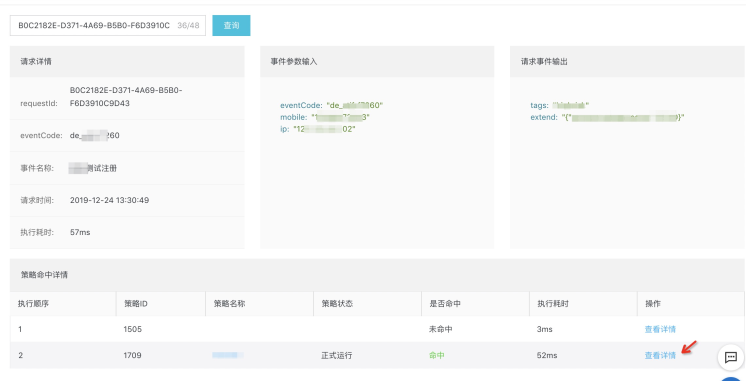
Task: Click strategy ID 1505 cell
Action: pyautogui.click(x=133, y=329)
